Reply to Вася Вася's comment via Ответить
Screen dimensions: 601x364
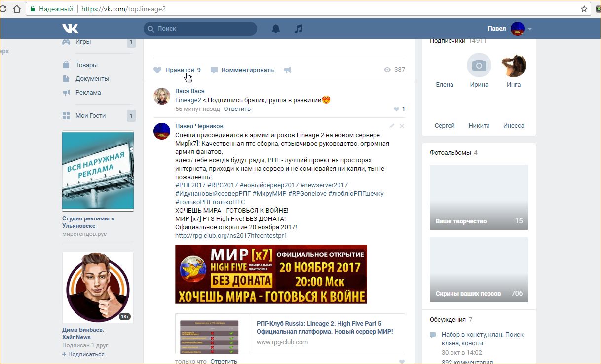click(x=237, y=109)
